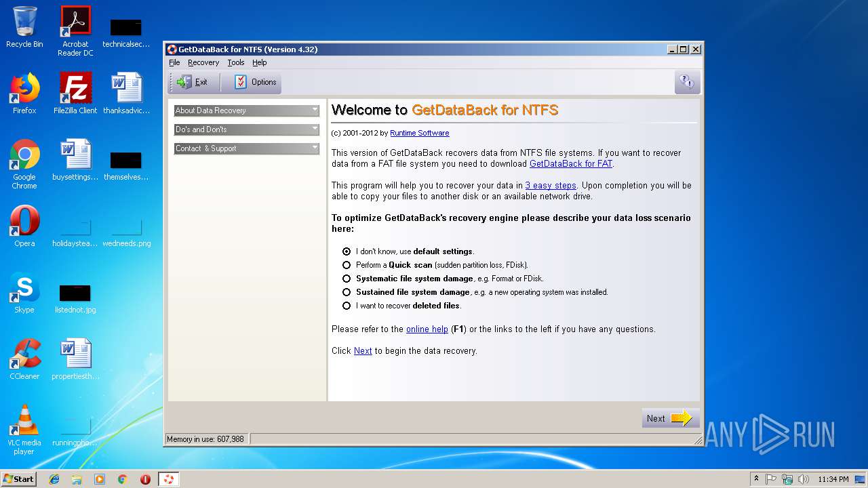Expand the Do's and Don'ts panel
This screenshot has height=488, width=868.
pos(247,129)
